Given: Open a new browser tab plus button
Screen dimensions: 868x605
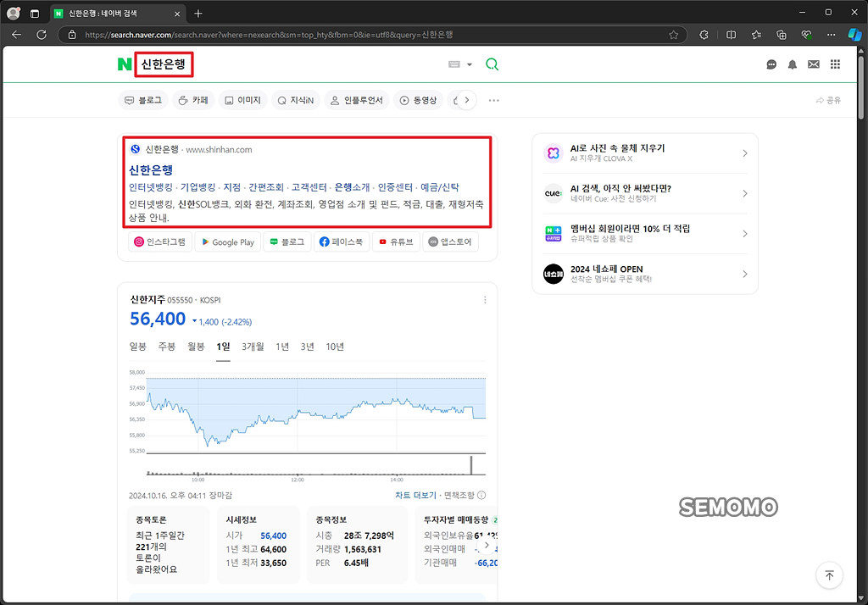Looking at the screenshot, I should [198, 14].
